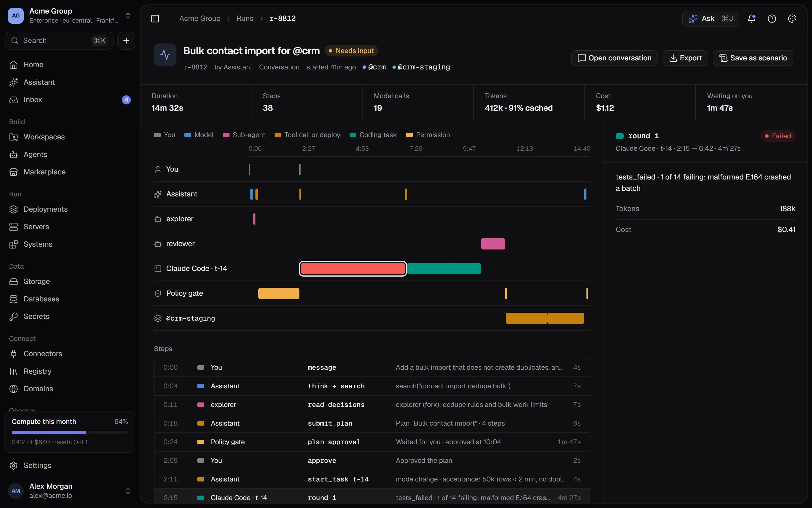
Task: Select the "plan approval" step row
Action: click(x=372, y=442)
